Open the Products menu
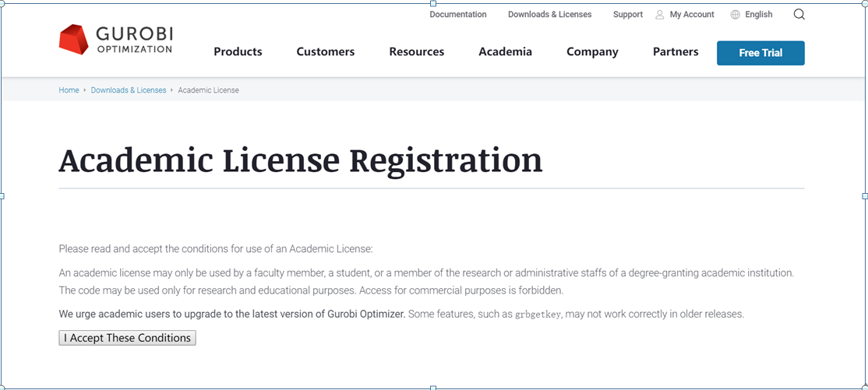Viewport: 868px width, 390px height. 238,52
